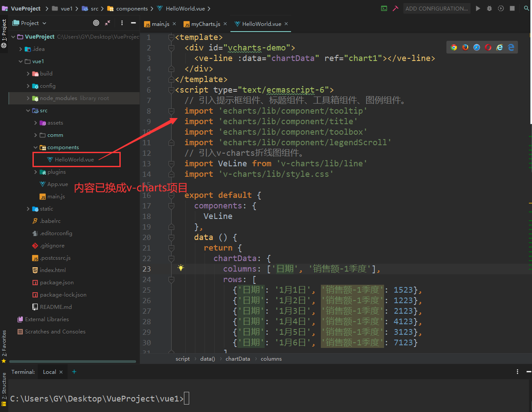The width and height of the screenshot is (532, 412).
Task: Close the HelloWorld.vue editor tab
Action: (286, 24)
